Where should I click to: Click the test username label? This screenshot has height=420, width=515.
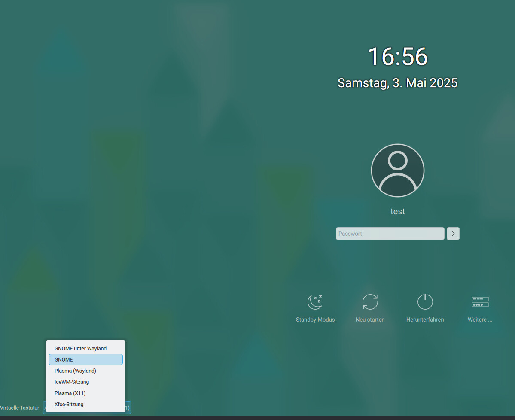(397, 211)
